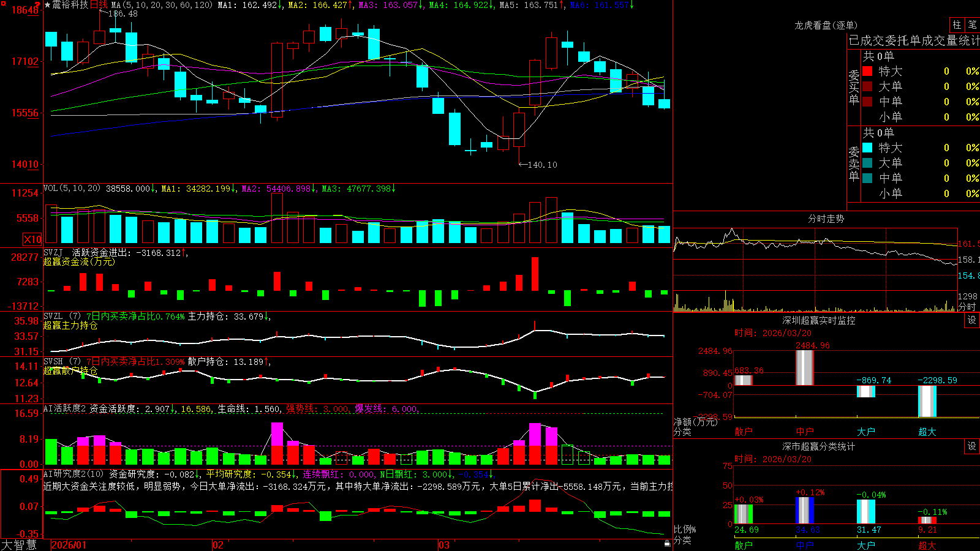Screen dimensions: 980x551
Task: Click the -2298.59 超大 bar in 实时监控 chart
Action: (927, 401)
